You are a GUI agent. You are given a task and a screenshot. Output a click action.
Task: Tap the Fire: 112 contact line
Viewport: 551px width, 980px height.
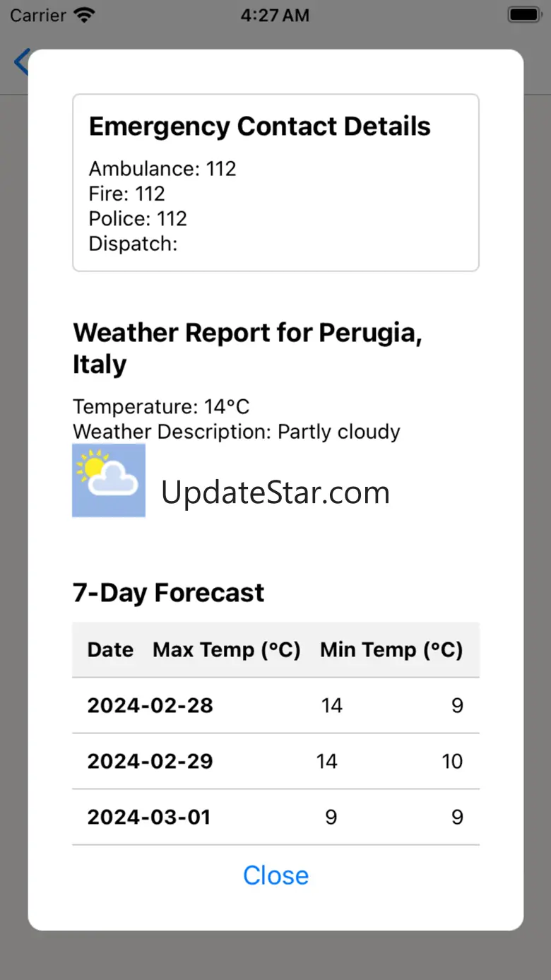[x=127, y=194]
